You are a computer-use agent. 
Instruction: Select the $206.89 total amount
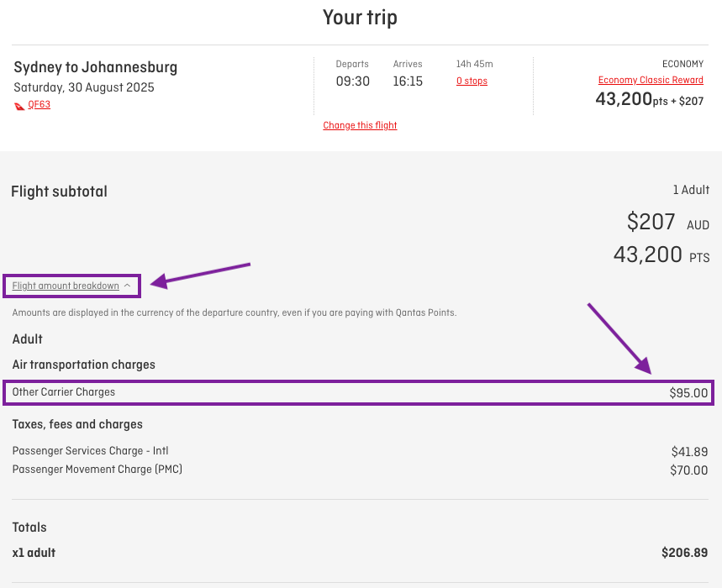(x=685, y=553)
